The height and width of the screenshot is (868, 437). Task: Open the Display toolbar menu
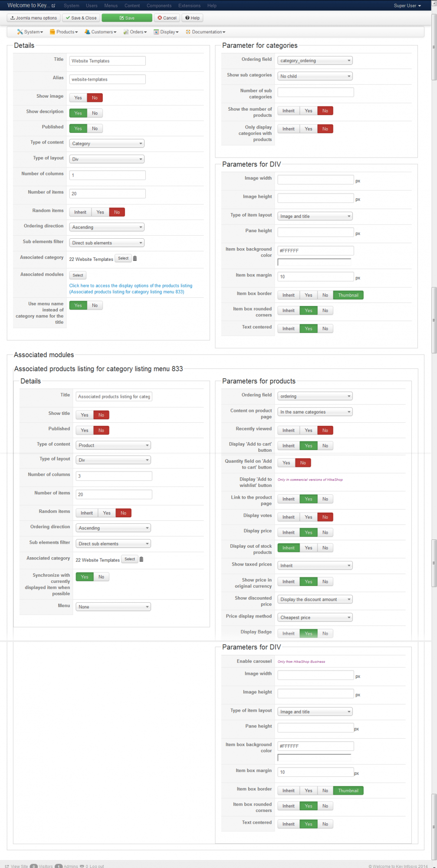click(166, 32)
